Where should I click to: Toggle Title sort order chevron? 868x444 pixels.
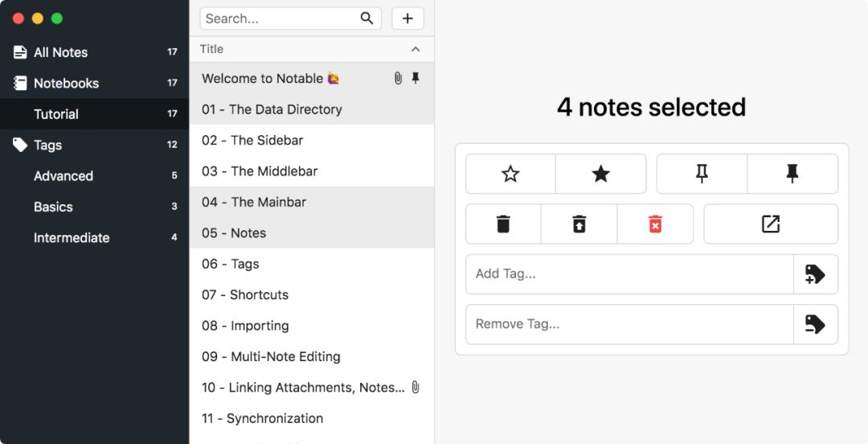416,49
